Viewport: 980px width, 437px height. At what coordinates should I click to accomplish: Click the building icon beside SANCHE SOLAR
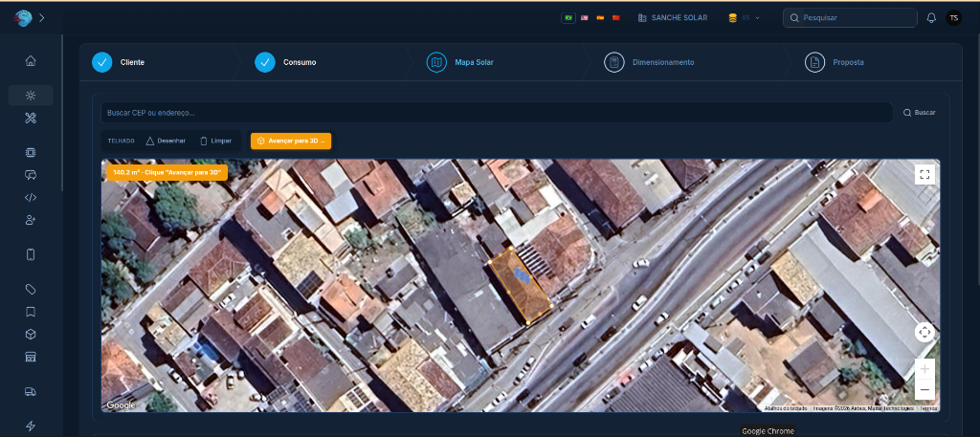[642, 18]
